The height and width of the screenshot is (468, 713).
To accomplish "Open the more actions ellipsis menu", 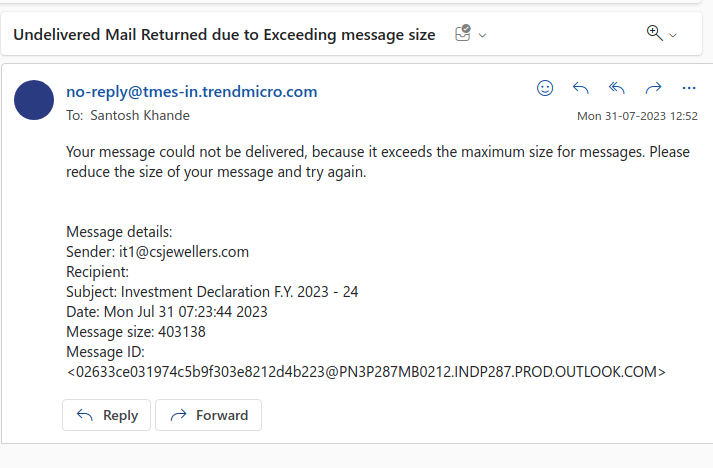I will coord(689,88).
